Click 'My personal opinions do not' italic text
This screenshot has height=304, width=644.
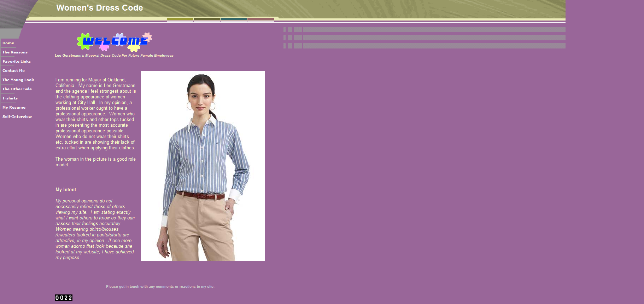[95, 229]
